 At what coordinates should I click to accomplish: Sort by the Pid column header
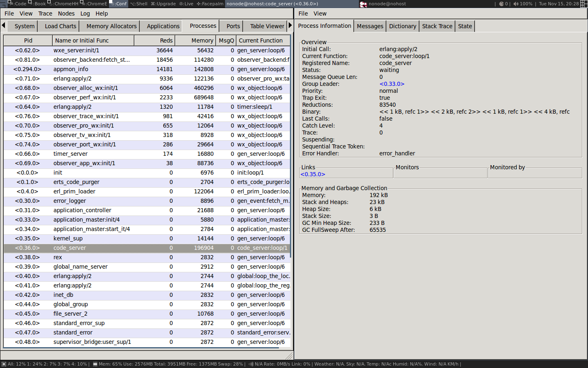coord(28,40)
